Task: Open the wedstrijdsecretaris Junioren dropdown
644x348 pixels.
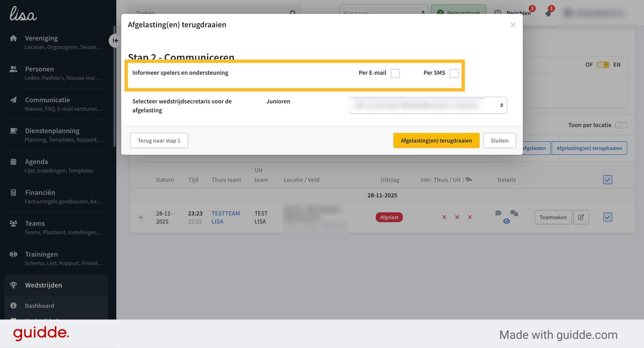Action: pos(428,105)
